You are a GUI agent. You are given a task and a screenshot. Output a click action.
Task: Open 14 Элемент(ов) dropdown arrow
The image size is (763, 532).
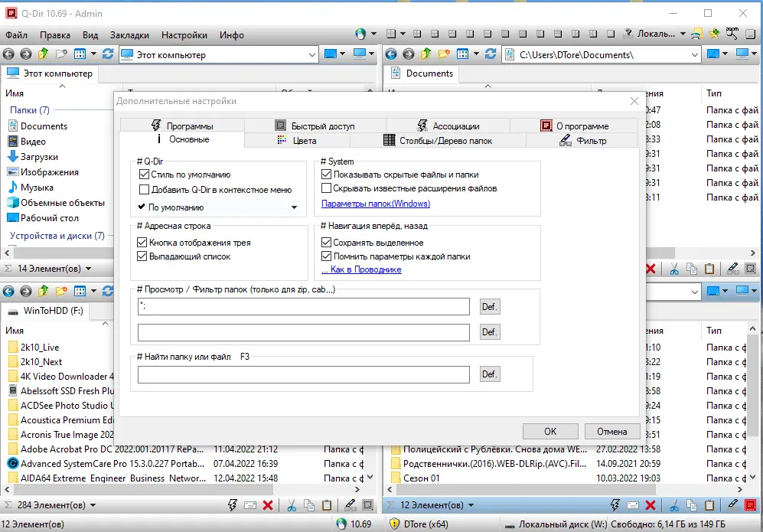pos(88,269)
